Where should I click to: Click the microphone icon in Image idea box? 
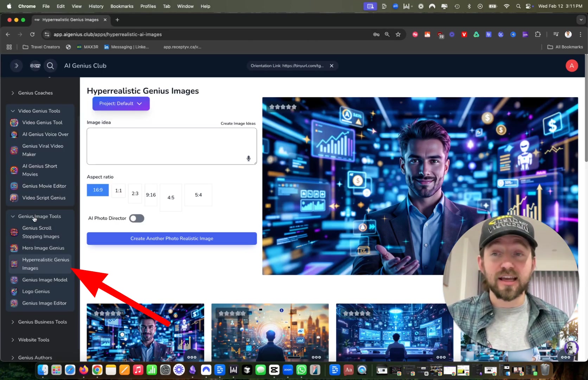(x=249, y=158)
